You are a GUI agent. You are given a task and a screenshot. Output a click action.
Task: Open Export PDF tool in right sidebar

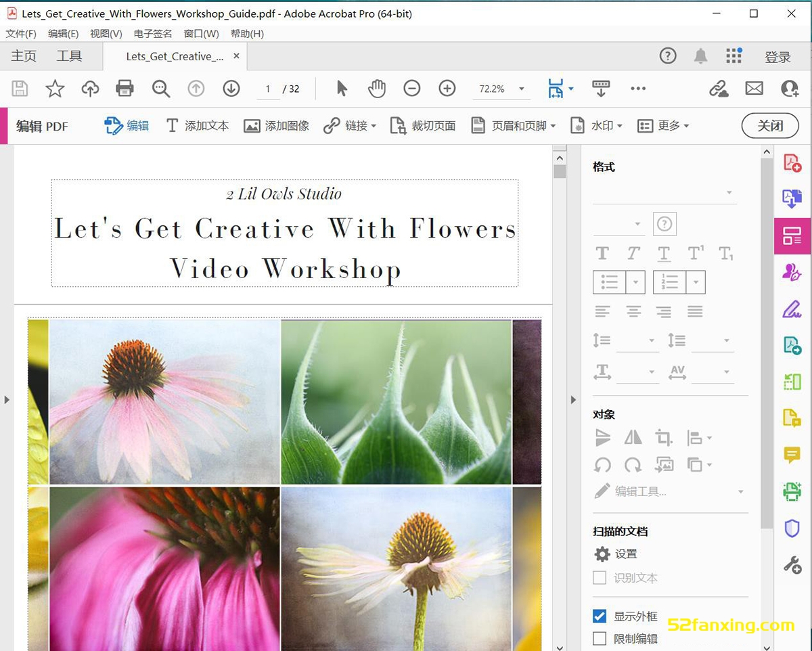(792, 199)
